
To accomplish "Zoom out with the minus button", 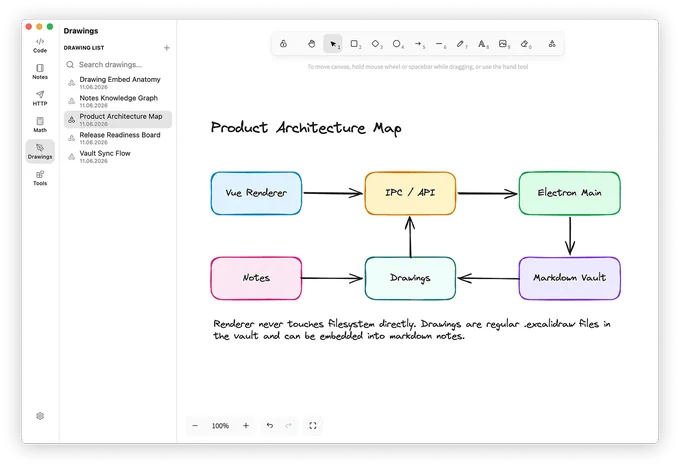I will coord(195,426).
